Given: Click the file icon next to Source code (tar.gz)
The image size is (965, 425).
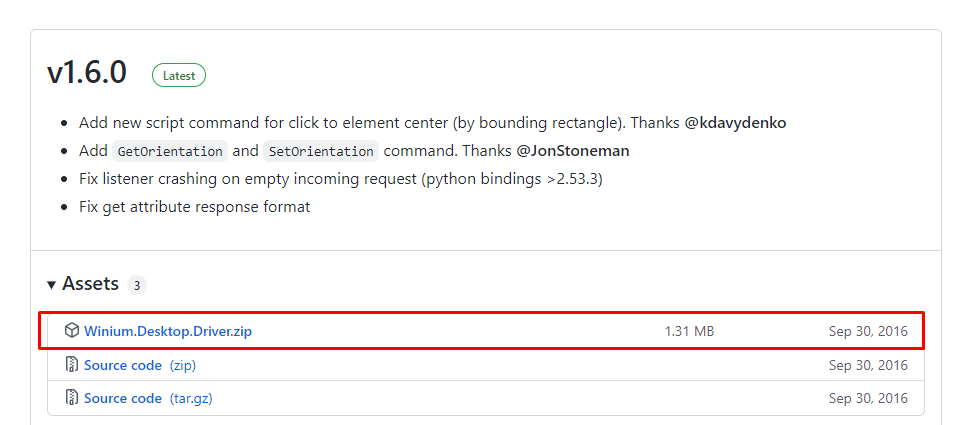Looking at the screenshot, I should click(71, 398).
